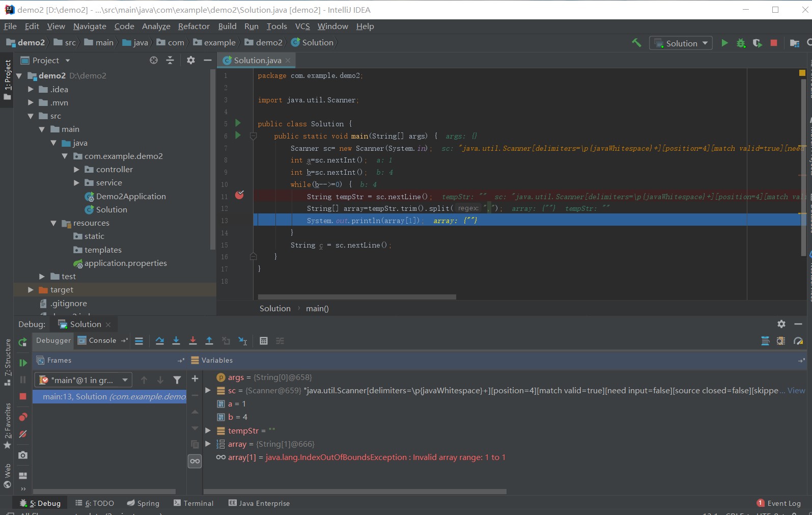Expand the .mvn folder
This screenshot has height=515, width=812.
pos(31,102)
